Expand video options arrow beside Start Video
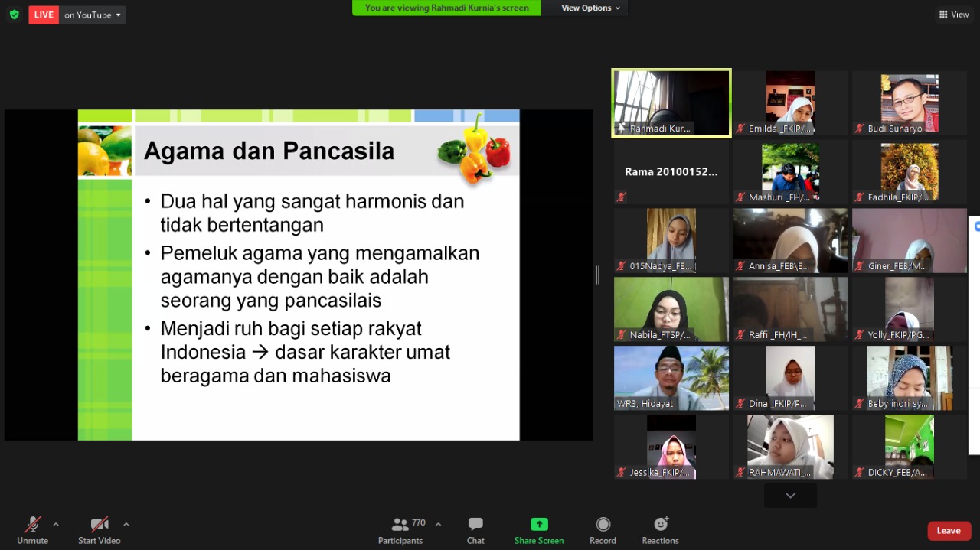 126,524
